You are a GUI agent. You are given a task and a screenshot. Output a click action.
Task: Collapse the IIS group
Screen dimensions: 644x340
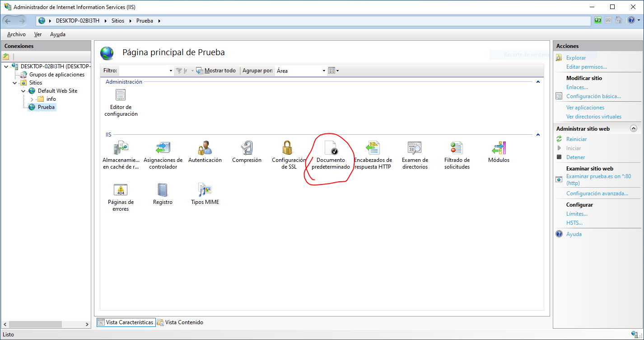pyautogui.click(x=538, y=135)
